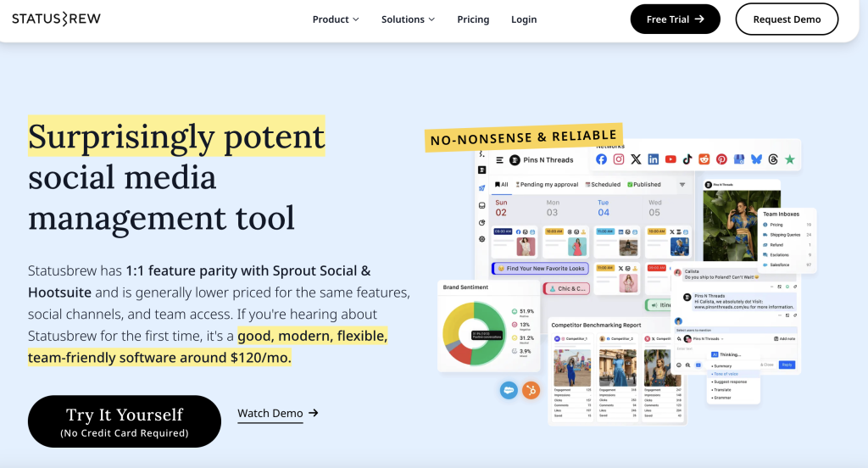Open Pins N Threads account selector in reply

(704, 339)
